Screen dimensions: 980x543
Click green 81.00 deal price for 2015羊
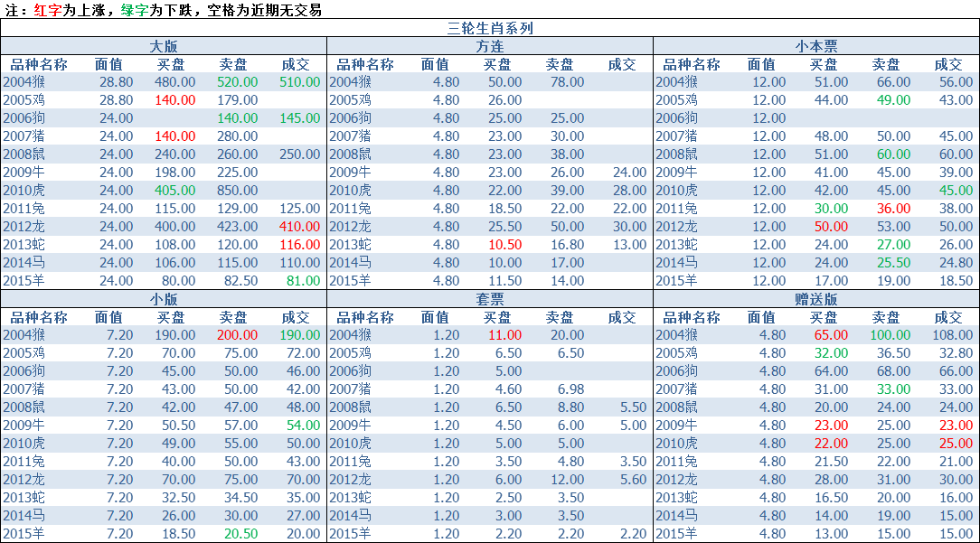[304, 281]
